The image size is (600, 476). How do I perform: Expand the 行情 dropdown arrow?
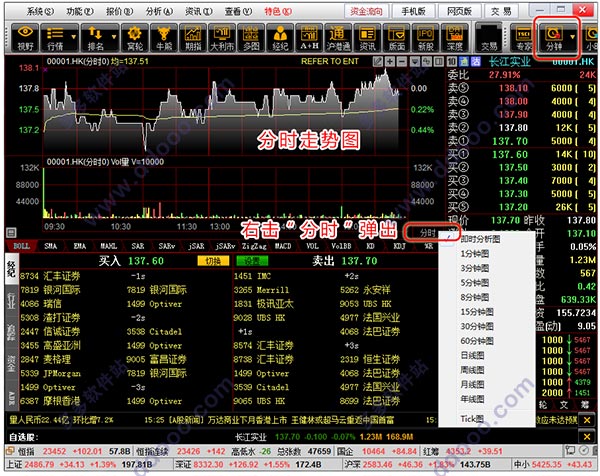(74, 37)
